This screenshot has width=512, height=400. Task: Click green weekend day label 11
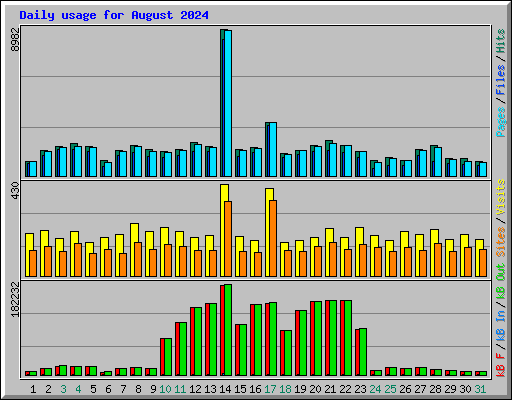click(x=180, y=389)
